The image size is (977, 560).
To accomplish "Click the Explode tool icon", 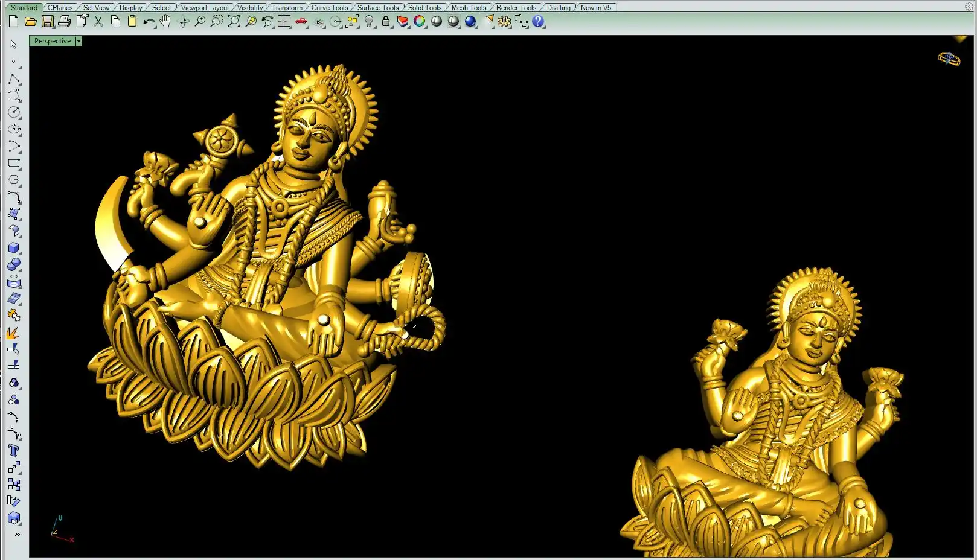I will pos(13,333).
